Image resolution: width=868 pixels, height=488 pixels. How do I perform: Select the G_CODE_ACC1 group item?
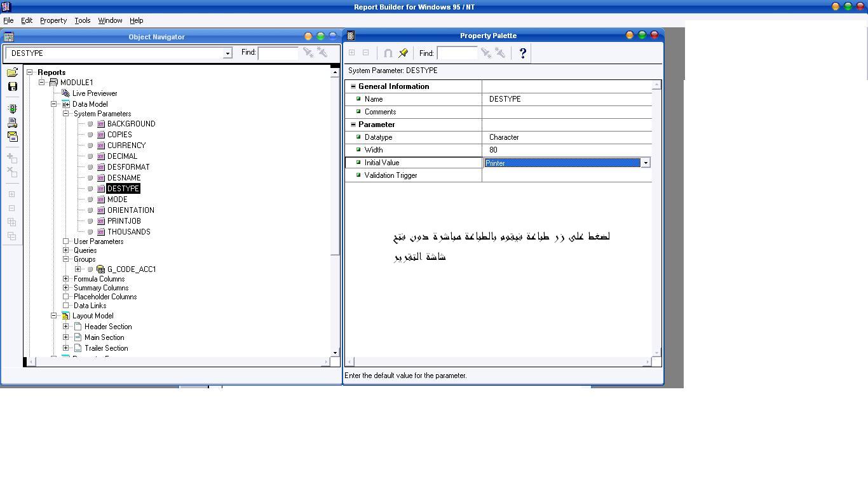coord(131,269)
